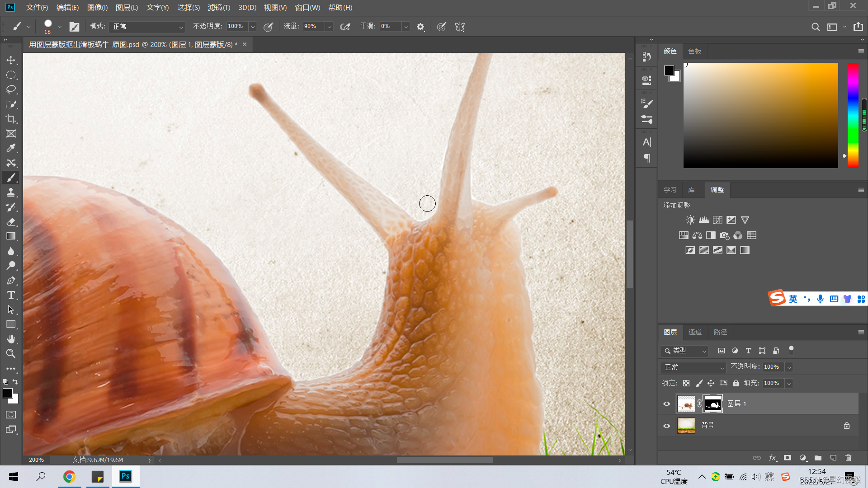Switch to the 通道 tab
The width and height of the screenshot is (868, 488).
pos(695,332)
